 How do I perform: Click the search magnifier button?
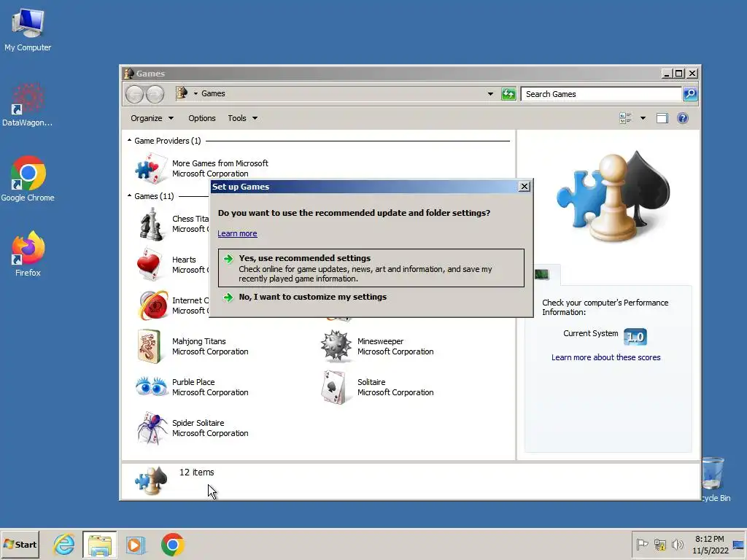pyautogui.click(x=690, y=94)
